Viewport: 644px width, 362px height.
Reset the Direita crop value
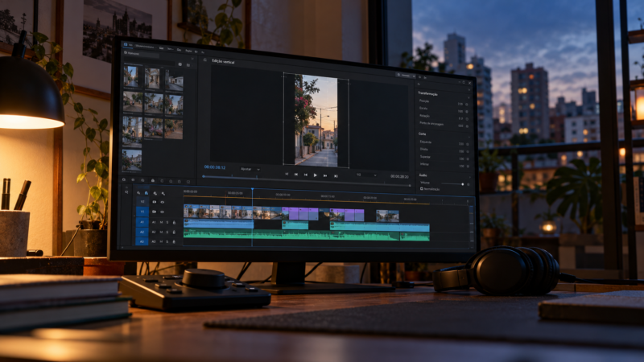click(x=468, y=151)
